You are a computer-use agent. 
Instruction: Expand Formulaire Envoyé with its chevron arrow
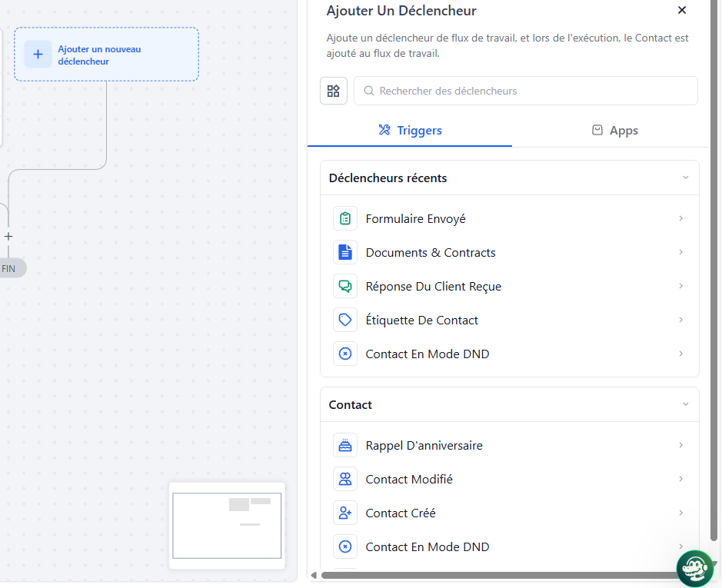pyautogui.click(x=681, y=219)
